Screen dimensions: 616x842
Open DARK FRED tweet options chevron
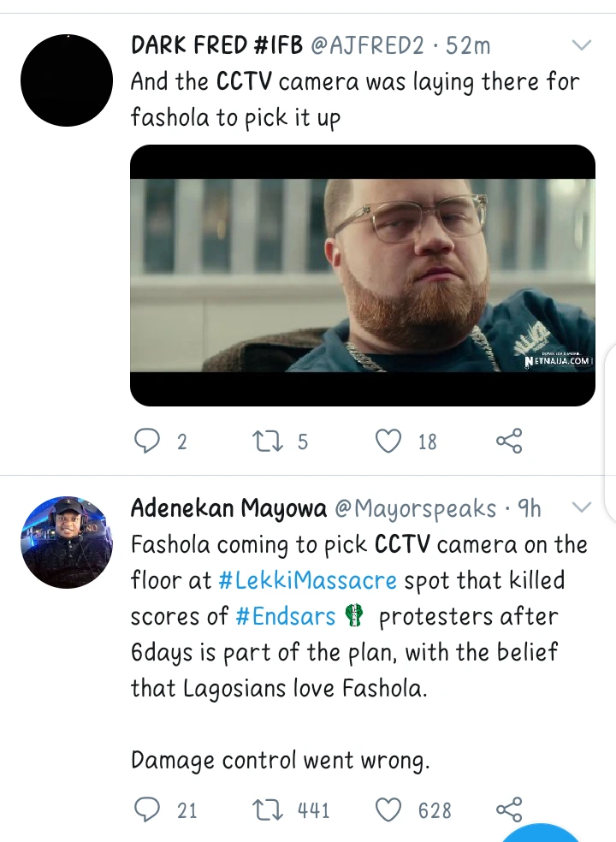click(x=581, y=45)
